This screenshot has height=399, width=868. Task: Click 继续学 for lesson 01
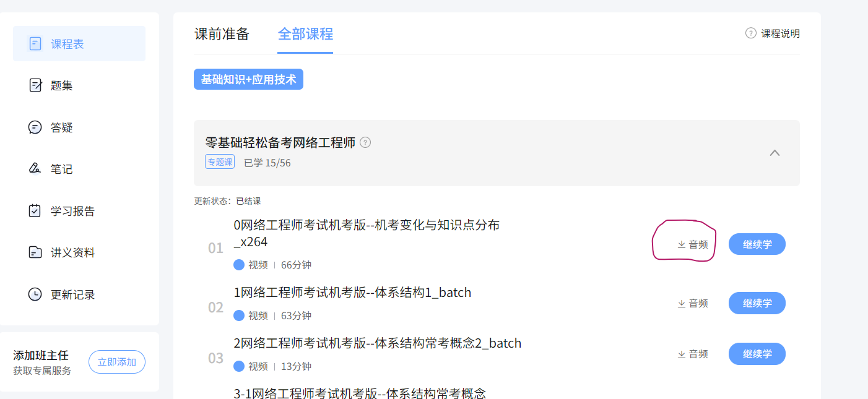point(757,244)
